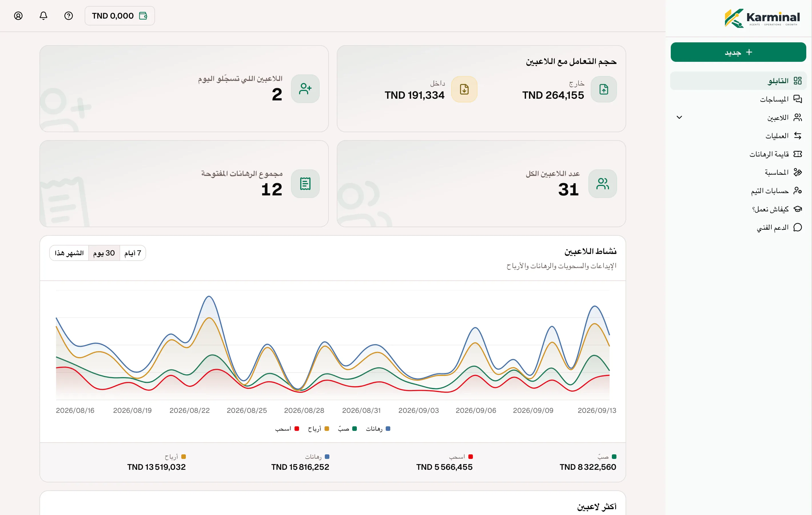Click the TND 15 816,252 bets total
This screenshot has width=812, height=515.
click(300, 467)
